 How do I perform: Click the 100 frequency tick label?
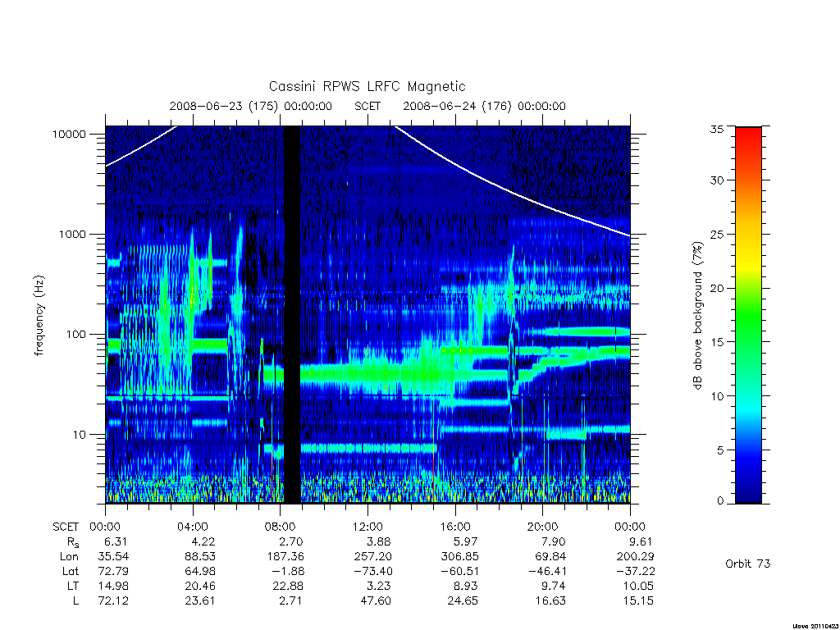[x=75, y=335]
